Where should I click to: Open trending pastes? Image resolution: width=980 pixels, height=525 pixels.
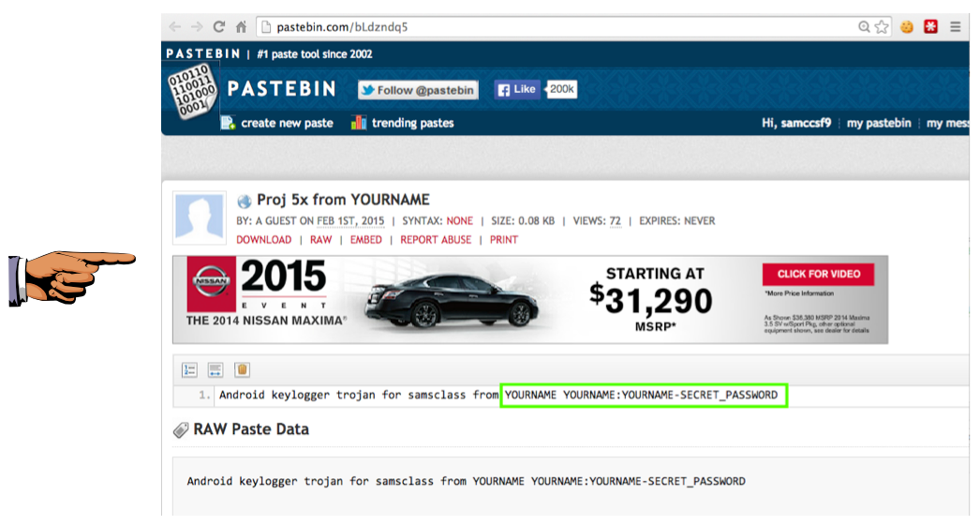click(412, 123)
